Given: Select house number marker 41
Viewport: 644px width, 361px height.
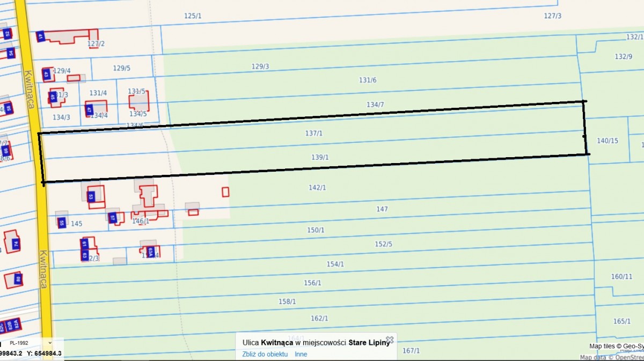Looking at the screenshot, I should 40,37.
